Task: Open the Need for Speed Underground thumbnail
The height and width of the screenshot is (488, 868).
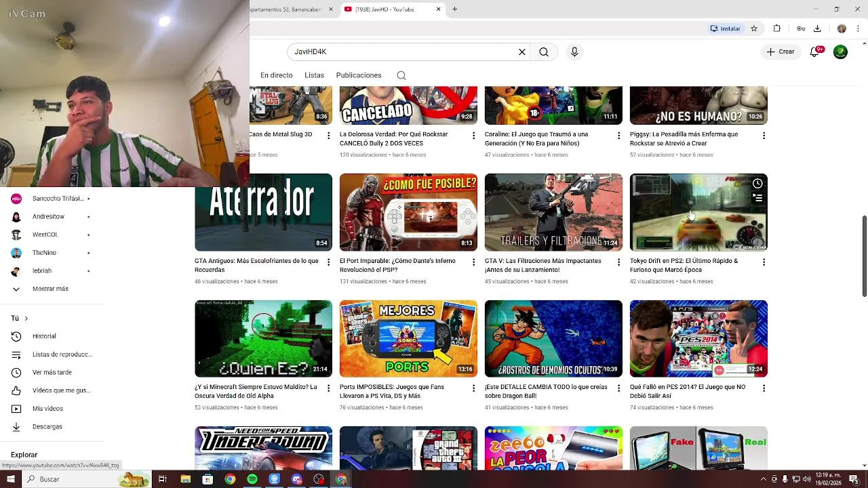Action: click(264, 447)
